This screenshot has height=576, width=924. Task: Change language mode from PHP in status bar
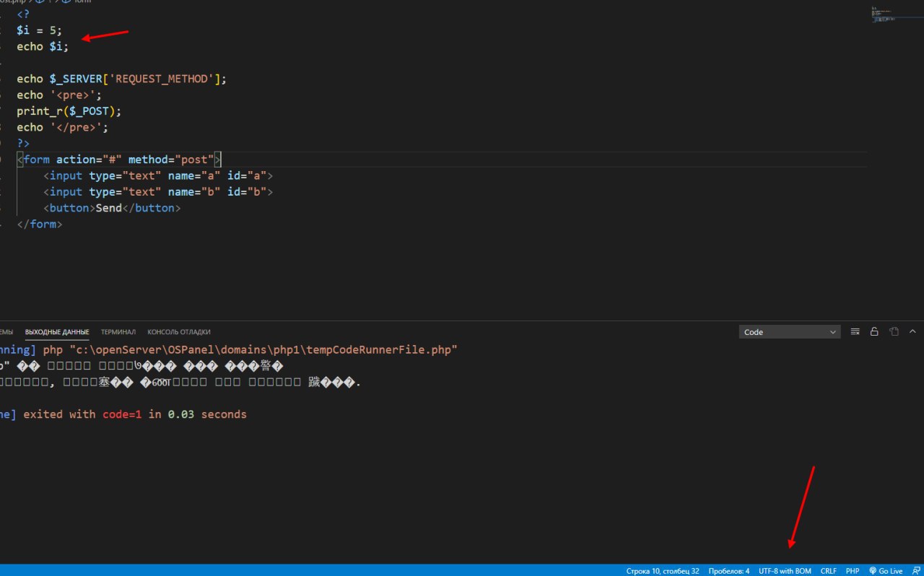(853, 571)
